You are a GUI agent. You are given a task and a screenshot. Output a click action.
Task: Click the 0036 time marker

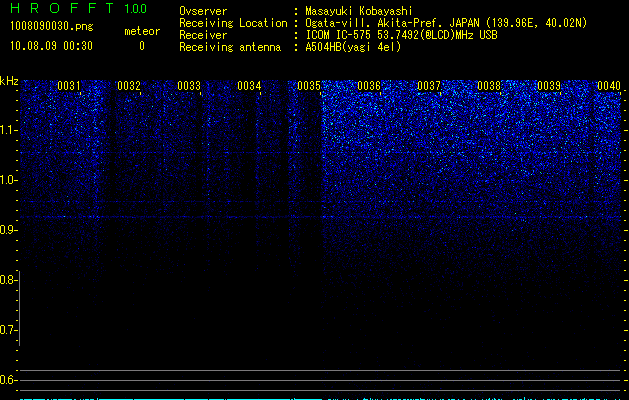(x=369, y=86)
